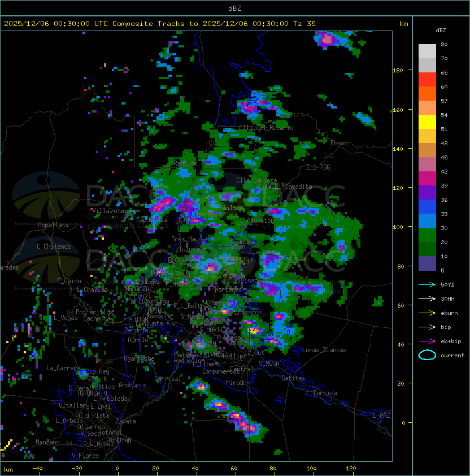Pick the purple 36–39 dBZ swatch
The image size is (470, 476).
pyautogui.click(x=427, y=193)
